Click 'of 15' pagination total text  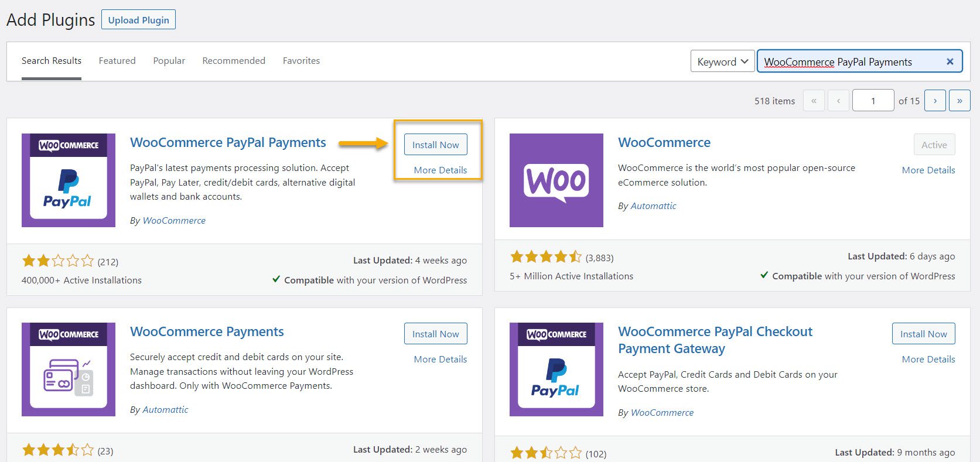[x=909, y=101]
